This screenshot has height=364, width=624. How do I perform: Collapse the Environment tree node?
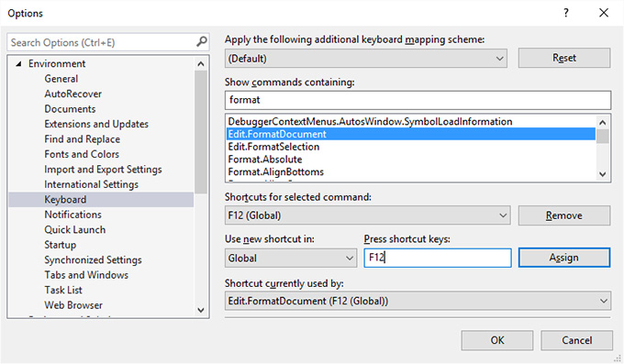[18, 63]
